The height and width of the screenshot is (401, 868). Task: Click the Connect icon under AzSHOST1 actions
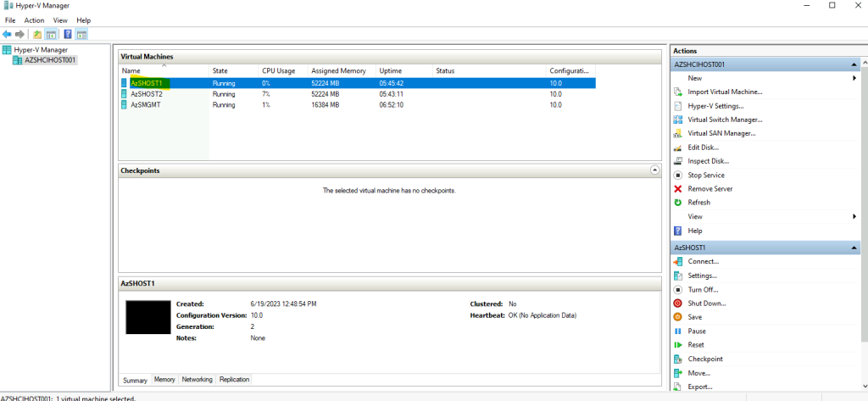[677, 261]
